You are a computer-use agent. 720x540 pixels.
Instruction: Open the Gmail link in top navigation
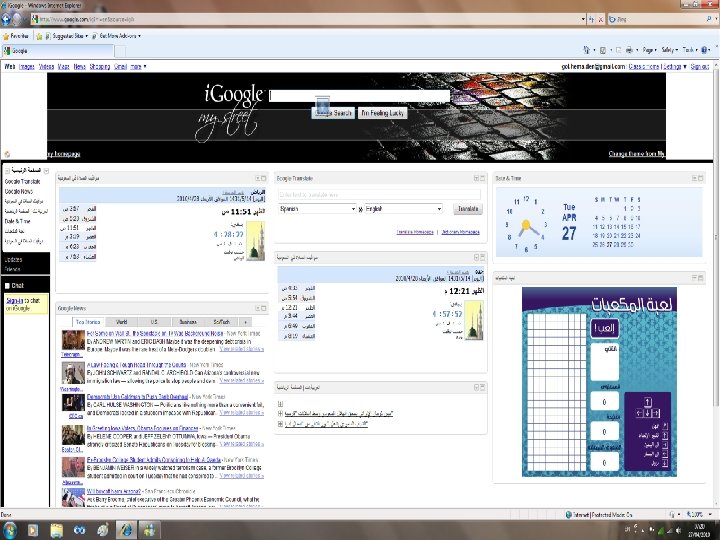pos(120,67)
